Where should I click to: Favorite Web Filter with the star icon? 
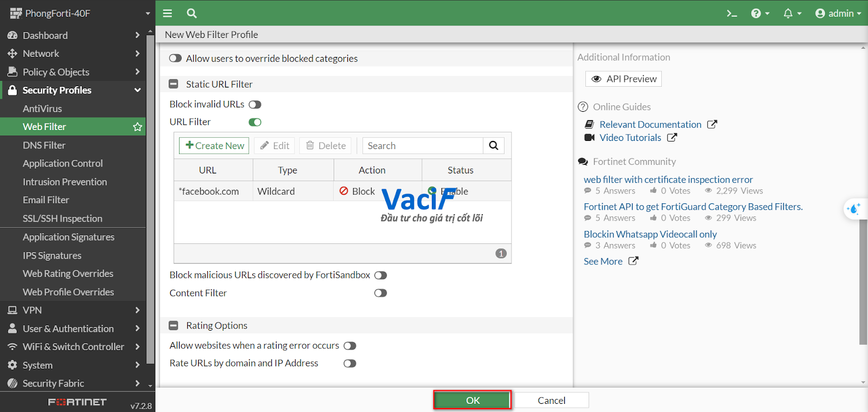coord(138,127)
